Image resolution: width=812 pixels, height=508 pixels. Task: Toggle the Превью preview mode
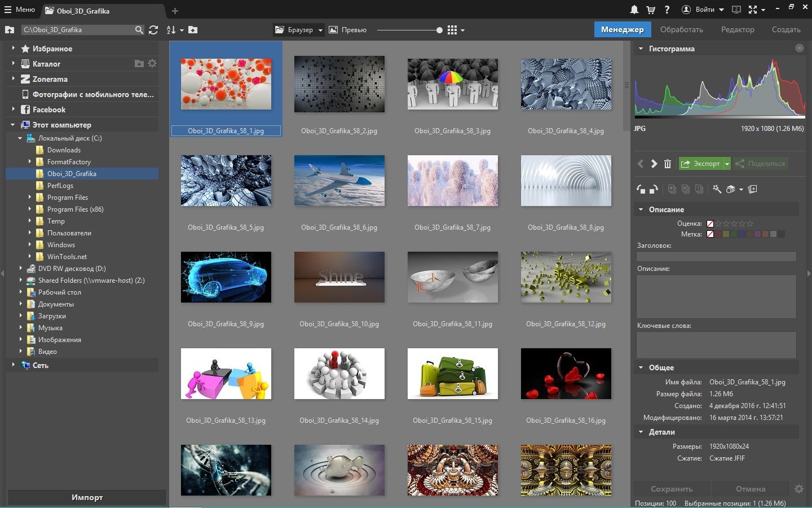[x=348, y=30]
